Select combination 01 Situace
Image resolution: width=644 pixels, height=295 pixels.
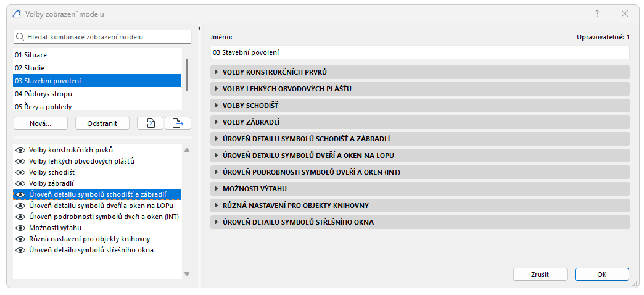click(97, 55)
